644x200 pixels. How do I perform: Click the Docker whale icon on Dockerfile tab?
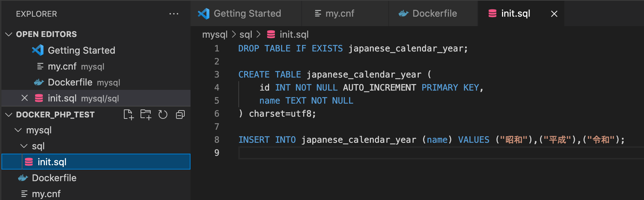tap(403, 14)
